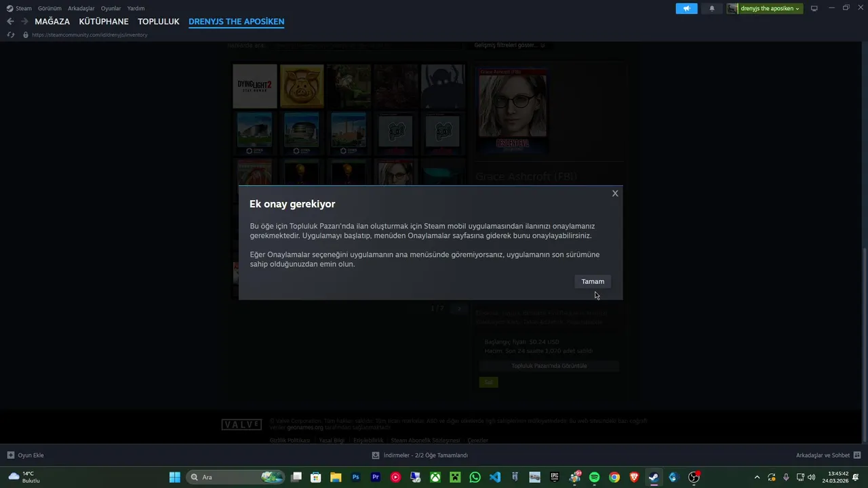Open Visual Studio Code from taskbar

click(495, 477)
